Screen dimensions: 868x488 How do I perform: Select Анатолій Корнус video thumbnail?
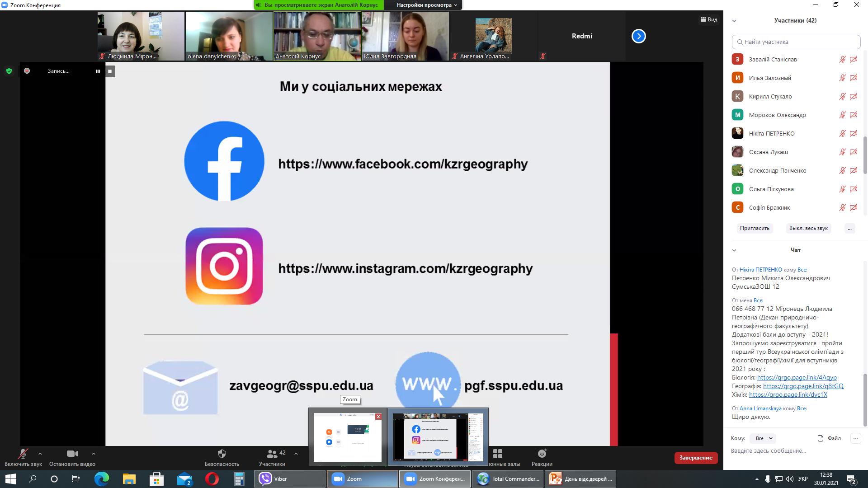click(317, 36)
